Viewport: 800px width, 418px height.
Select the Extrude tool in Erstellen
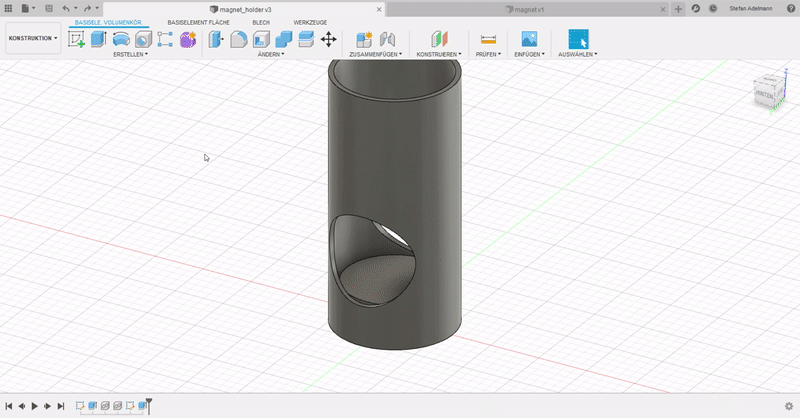click(98, 39)
